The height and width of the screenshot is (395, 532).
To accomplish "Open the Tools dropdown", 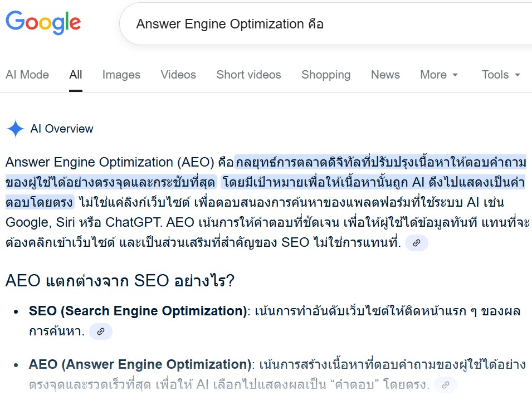I will click(500, 75).
